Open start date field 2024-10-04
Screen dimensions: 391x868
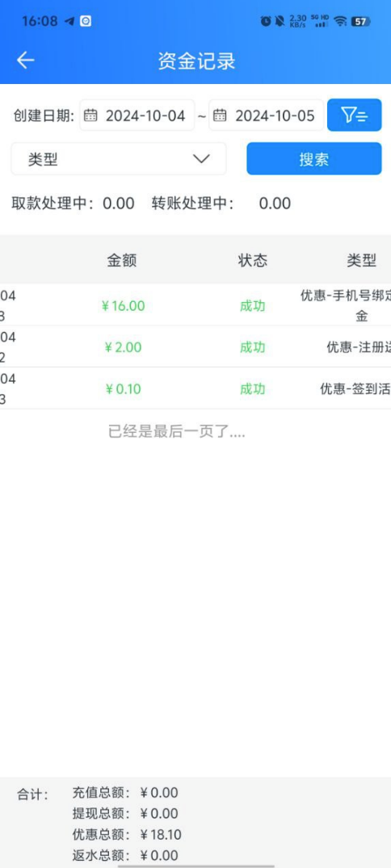(x=137, y=115)
